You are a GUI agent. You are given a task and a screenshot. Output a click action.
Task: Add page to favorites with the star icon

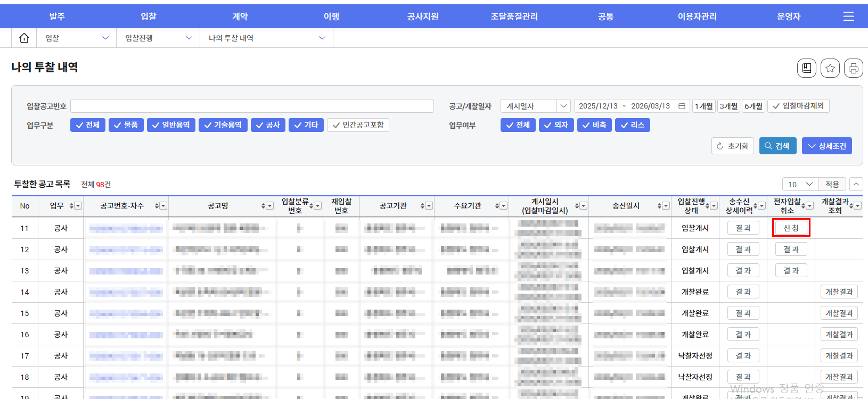pos(830,68)
